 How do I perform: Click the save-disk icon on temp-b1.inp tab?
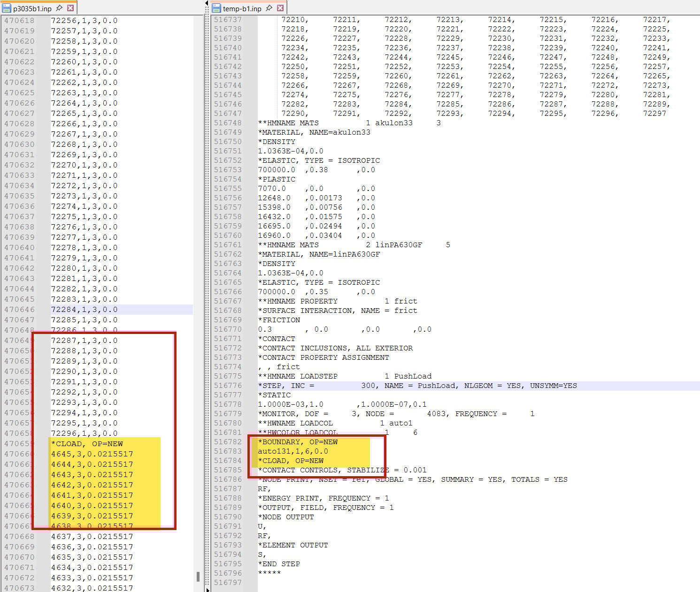click(216, 8)
